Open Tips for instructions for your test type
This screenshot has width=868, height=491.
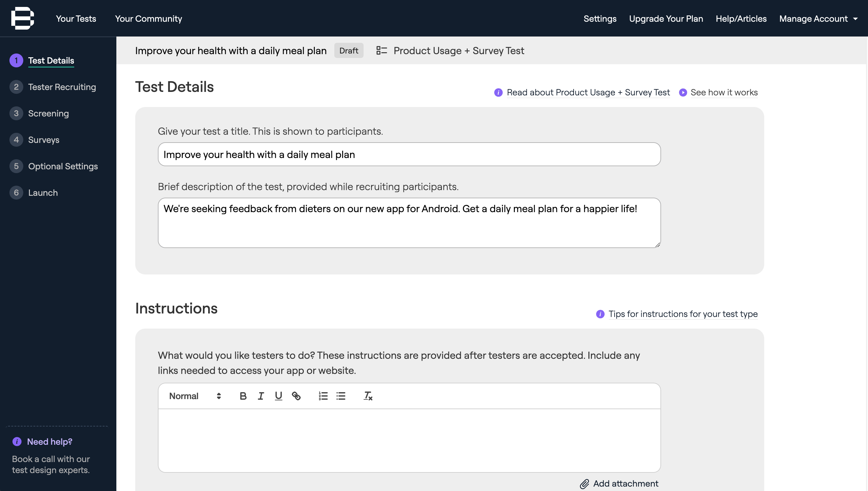click(x=683, y=313)
